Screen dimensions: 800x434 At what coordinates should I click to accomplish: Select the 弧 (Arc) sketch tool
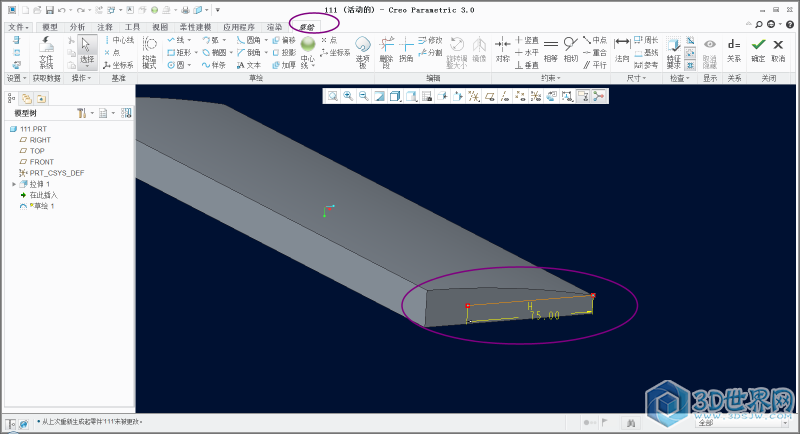(210, 40)
